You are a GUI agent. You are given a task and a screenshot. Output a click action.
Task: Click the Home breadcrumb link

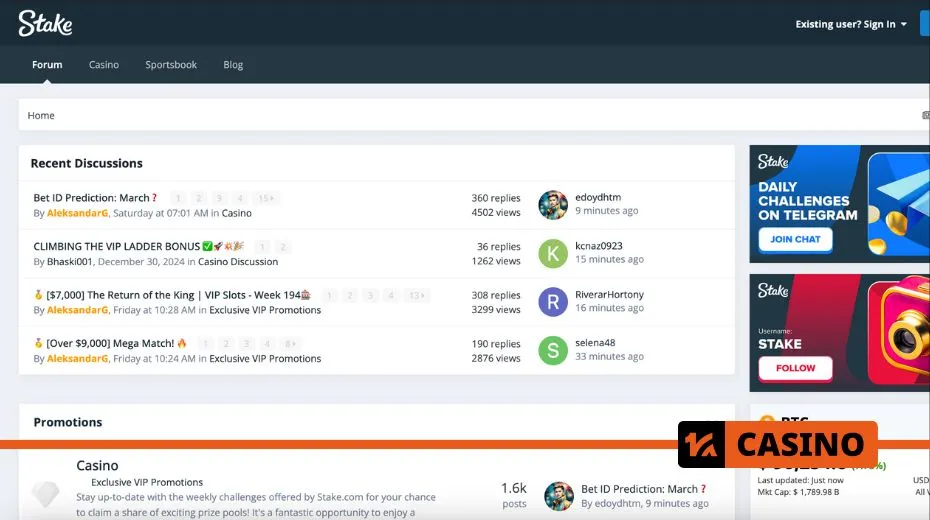41,116
